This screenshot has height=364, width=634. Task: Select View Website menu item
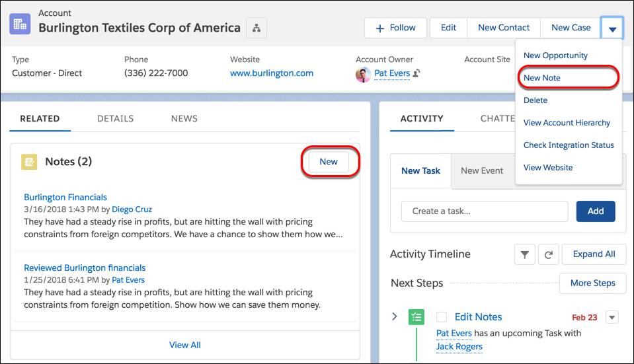(x=548, y=168)
